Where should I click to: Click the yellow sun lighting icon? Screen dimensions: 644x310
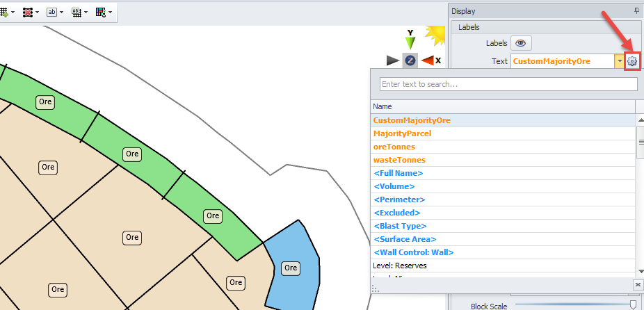point(435,35)
